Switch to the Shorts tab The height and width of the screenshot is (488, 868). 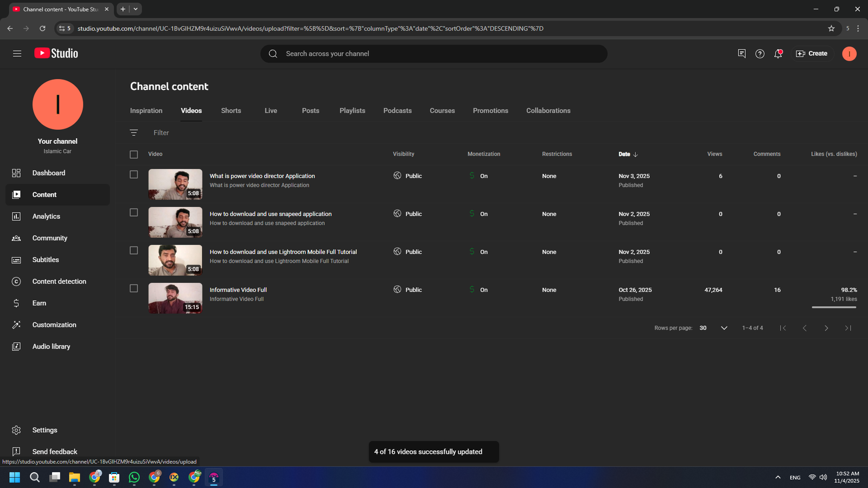click(231, 111)
